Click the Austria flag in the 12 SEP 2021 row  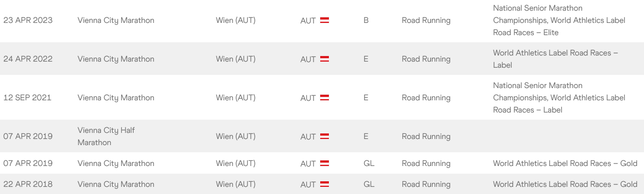tap(324, 98)
